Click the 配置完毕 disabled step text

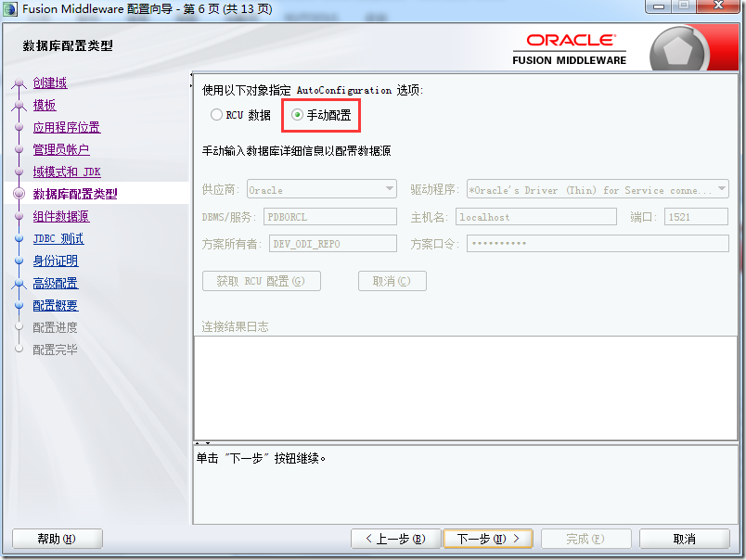pyautogui.click(x=55, y=350)
